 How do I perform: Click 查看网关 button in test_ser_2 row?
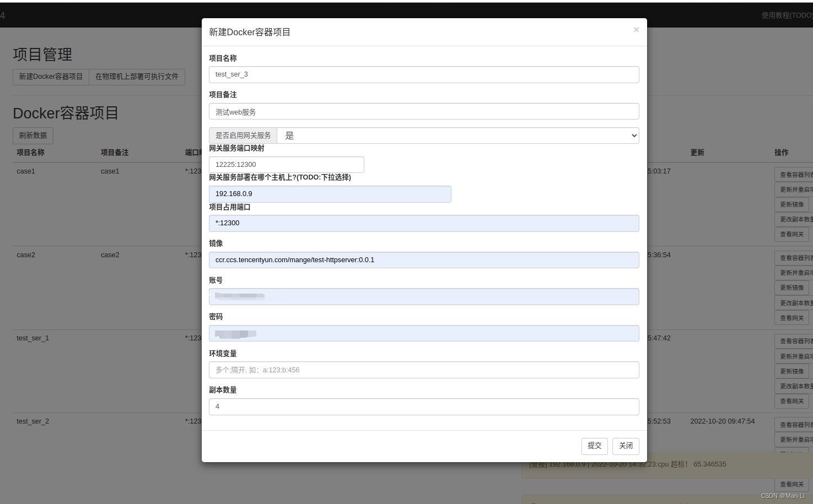[792, 484]
